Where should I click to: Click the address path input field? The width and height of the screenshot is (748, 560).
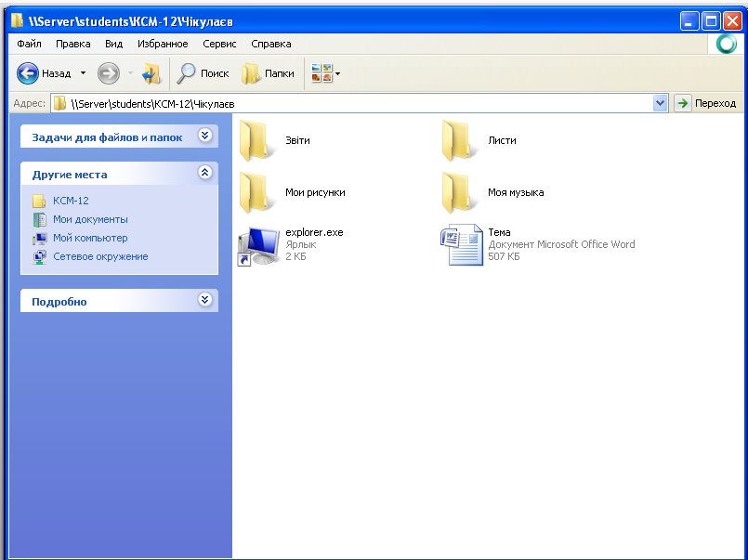pyautogui.click(x=360, y=103)
